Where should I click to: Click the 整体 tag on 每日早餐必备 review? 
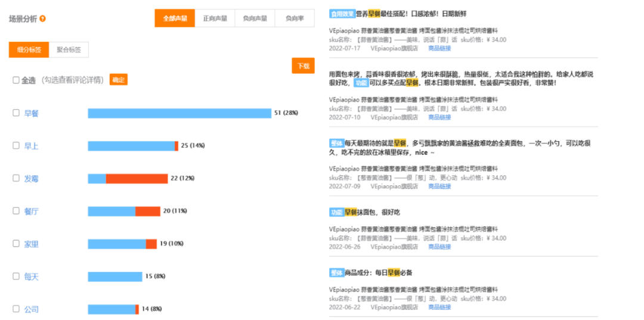(336, 272)
